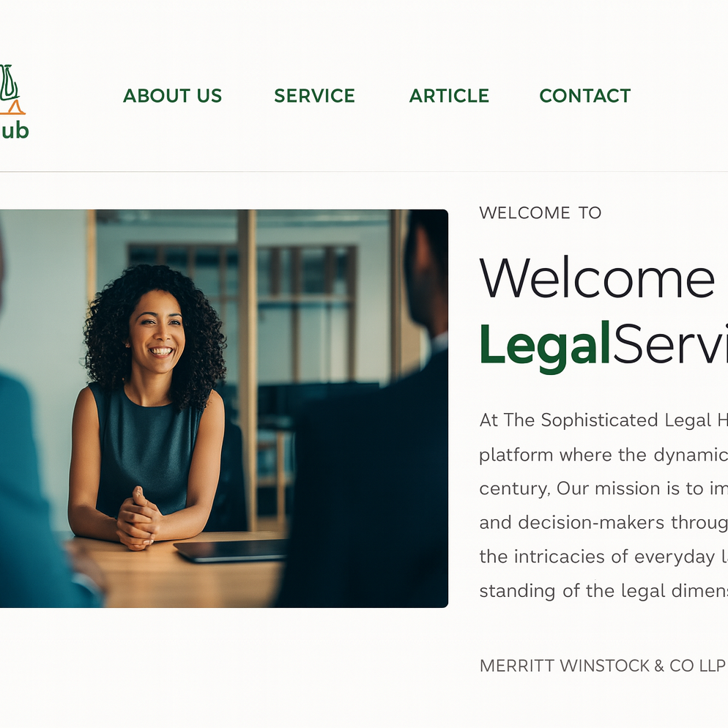Click the large "Welcome" heading
728x728 pixels.
(x=597, y=278)
